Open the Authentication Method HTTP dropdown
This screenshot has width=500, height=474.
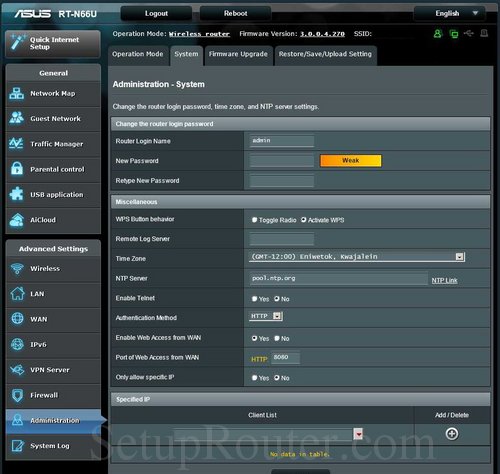[266, 316]
